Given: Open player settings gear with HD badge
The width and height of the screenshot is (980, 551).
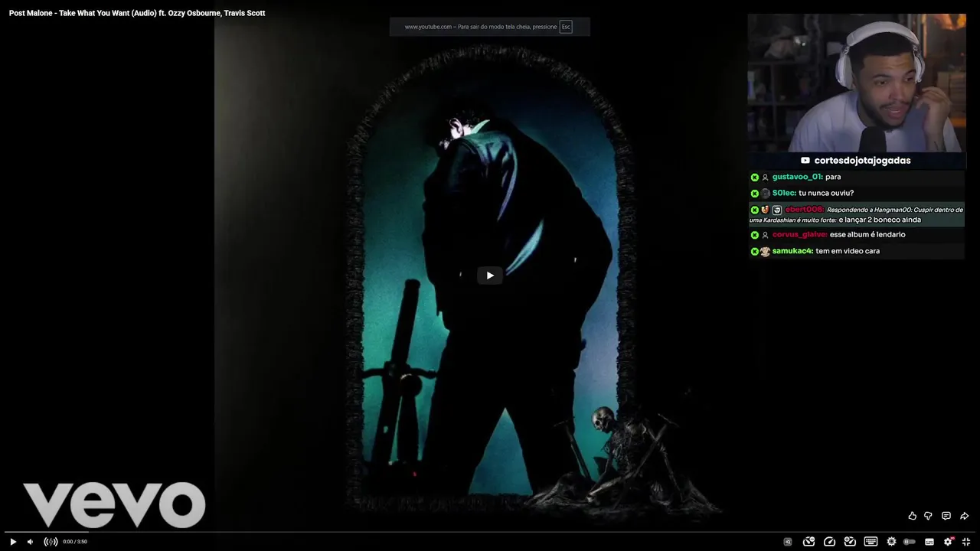Looking at the screenshot, I should [949, 541].
